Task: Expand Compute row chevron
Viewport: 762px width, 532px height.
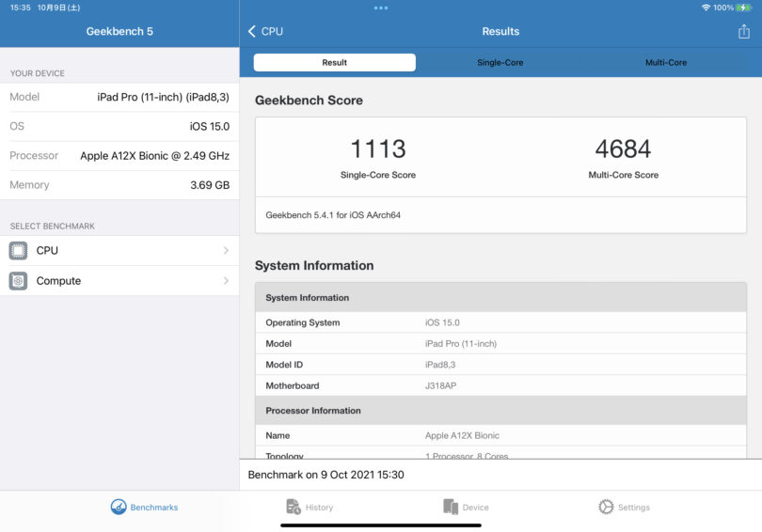Action: (226, 280)
